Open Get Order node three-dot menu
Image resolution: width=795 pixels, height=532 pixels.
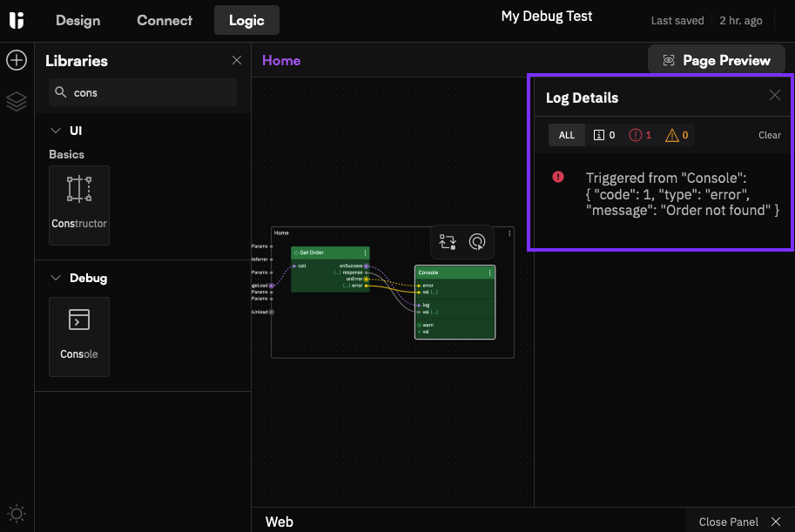365,253
